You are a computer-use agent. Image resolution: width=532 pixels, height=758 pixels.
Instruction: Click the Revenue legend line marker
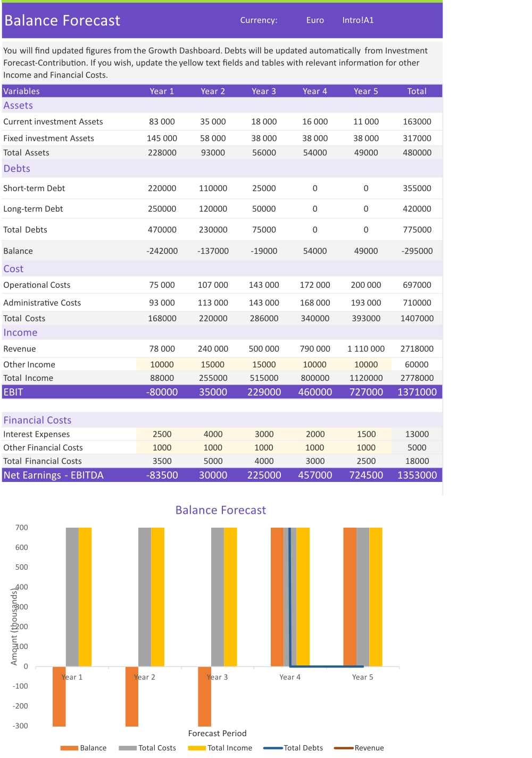click(344, 748)
